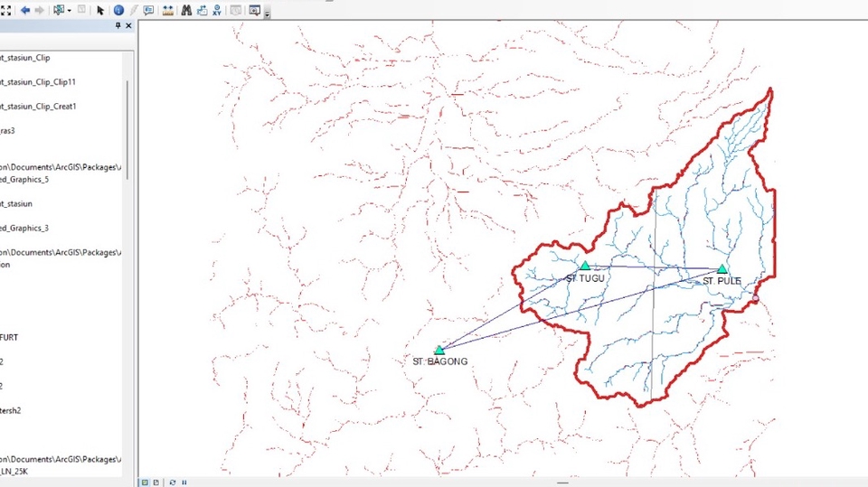Close the Table of Contents panel

point(128,25)
